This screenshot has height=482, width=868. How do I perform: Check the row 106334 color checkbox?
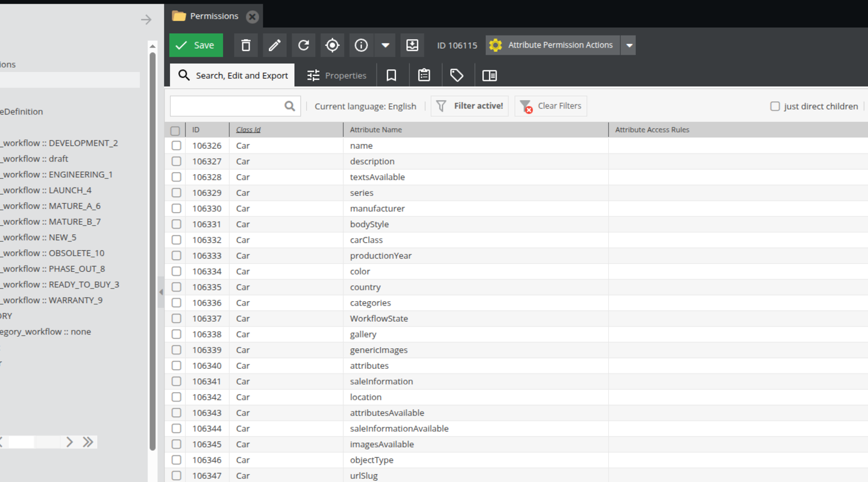pos(176,271)
